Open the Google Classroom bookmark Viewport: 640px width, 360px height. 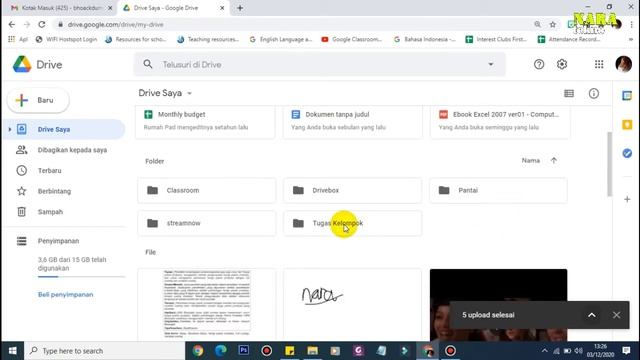352,39
